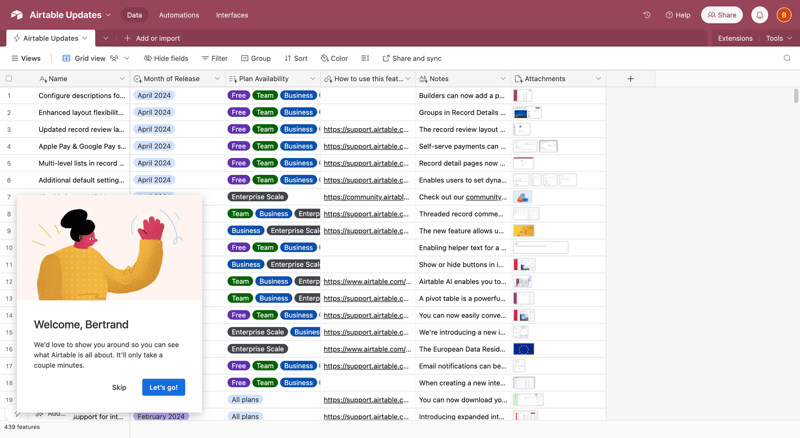Click the Let's go! button

[x=163, y=387]
